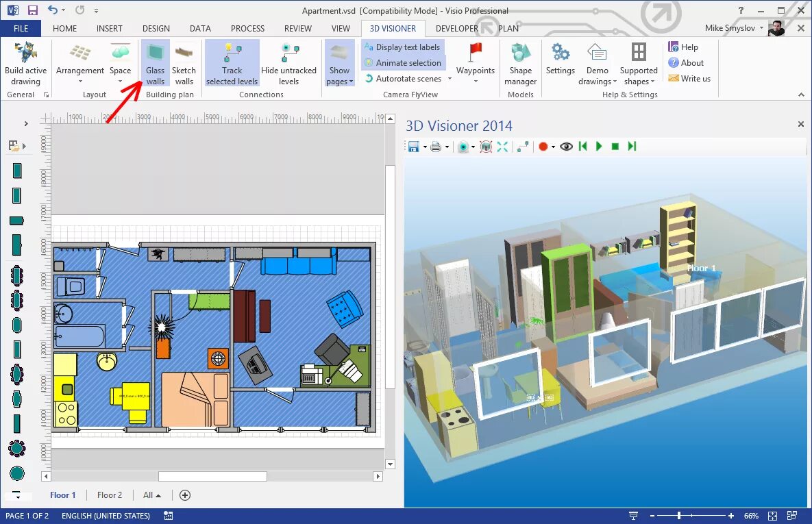Open the FILE tab

coord(21,29)
